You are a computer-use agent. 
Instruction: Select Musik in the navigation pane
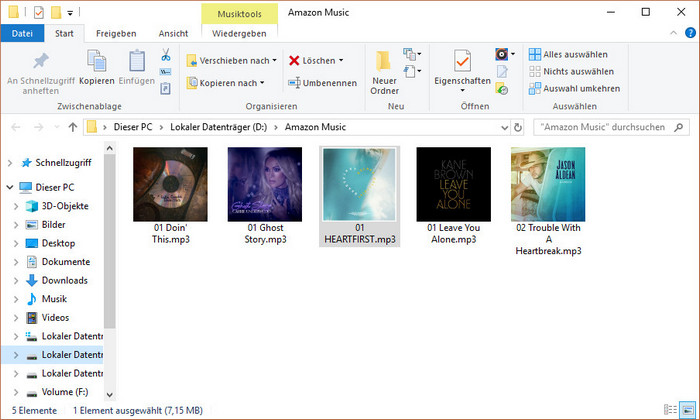coord(54,299)
